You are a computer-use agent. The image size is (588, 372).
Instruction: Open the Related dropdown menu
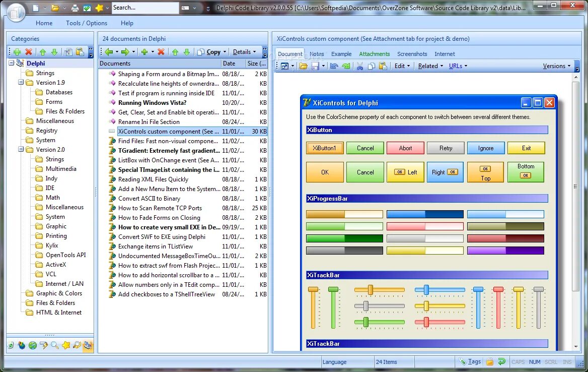click(430, 66)
